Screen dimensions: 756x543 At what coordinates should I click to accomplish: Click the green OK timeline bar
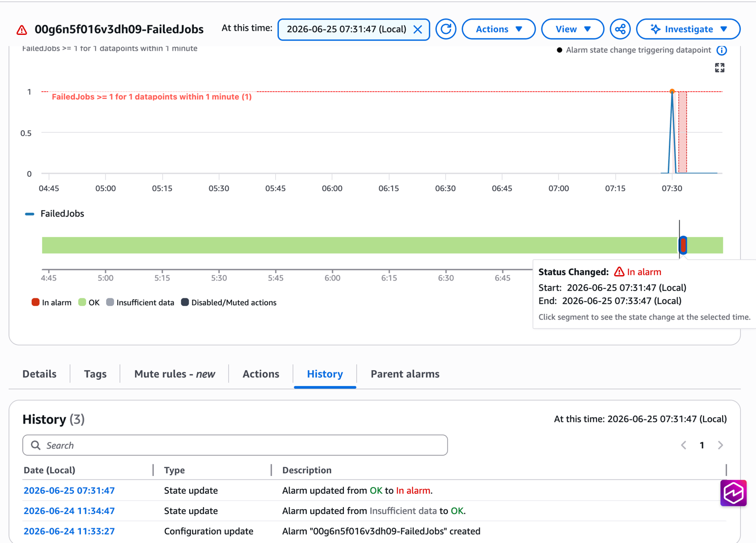(359, 245)
